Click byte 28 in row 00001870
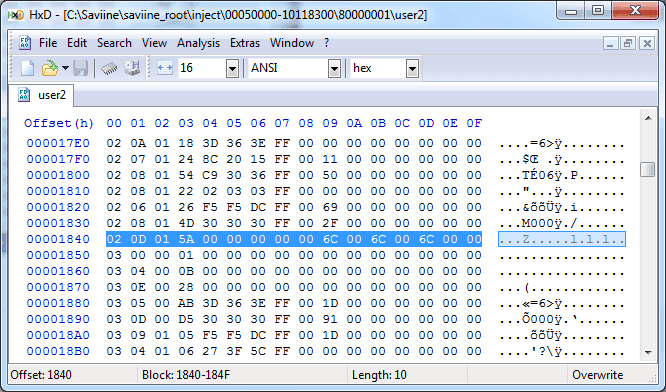The height and width of the screenshot is (392, 666). pos(186,287)
